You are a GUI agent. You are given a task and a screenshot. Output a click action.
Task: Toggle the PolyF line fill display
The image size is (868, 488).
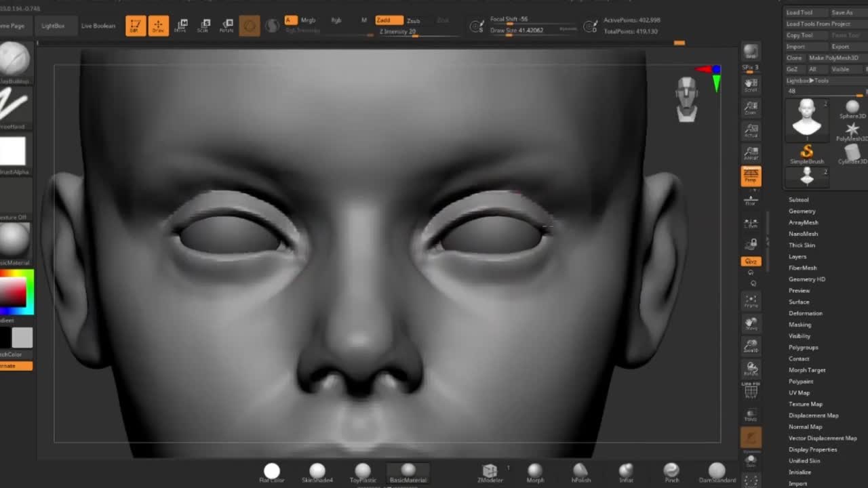click(751, 391)
